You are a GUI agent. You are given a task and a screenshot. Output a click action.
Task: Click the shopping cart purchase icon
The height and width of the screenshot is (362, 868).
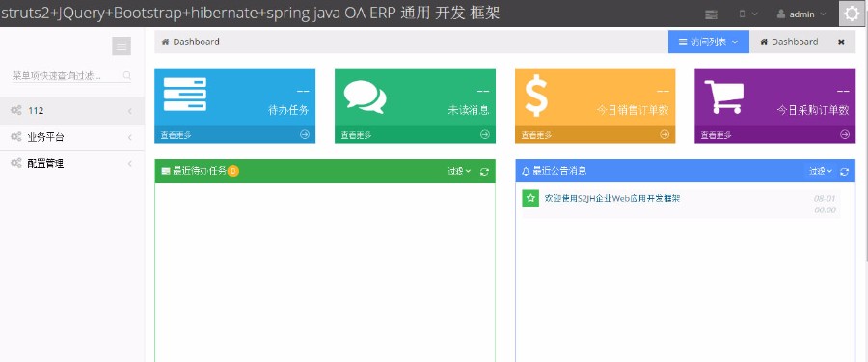point(723,97)
